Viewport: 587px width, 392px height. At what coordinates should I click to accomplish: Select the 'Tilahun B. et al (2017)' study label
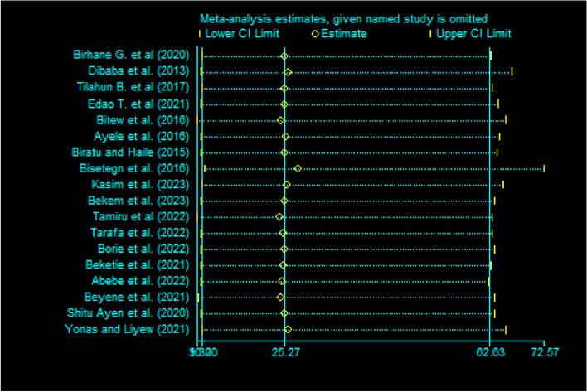click(133, 87)
